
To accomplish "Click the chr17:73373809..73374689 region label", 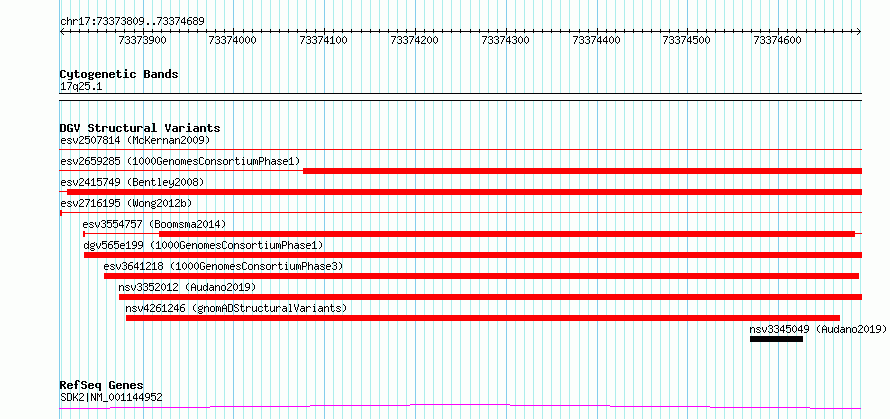I will click(132, 22).
